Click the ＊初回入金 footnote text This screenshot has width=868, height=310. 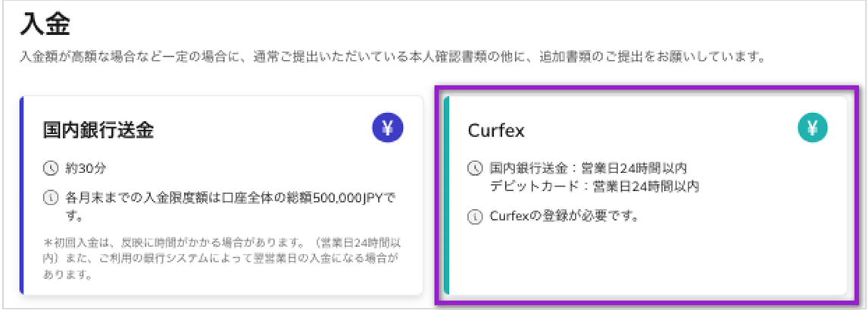[x=222, y=258]
